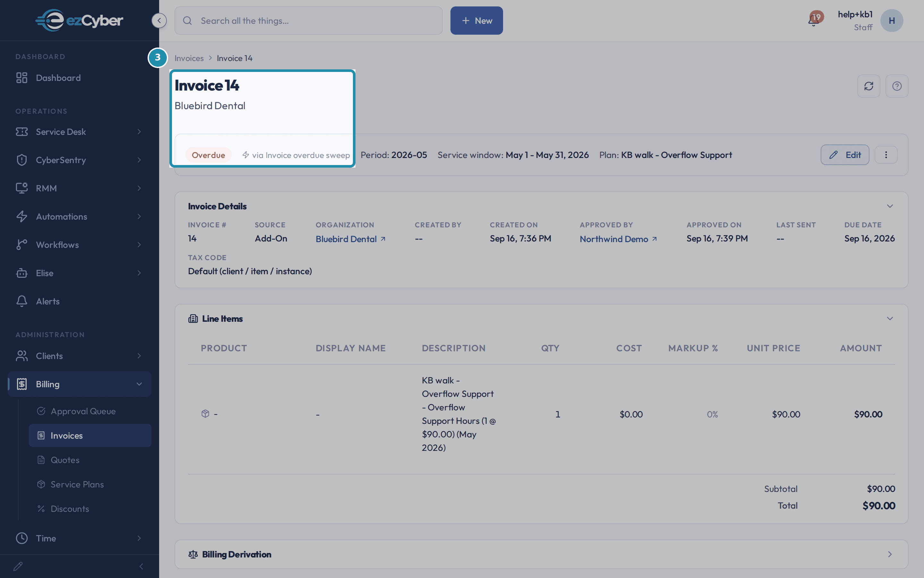Click the RMM monitor icon
Screen dimensions: 924x578
click(22, 188)
